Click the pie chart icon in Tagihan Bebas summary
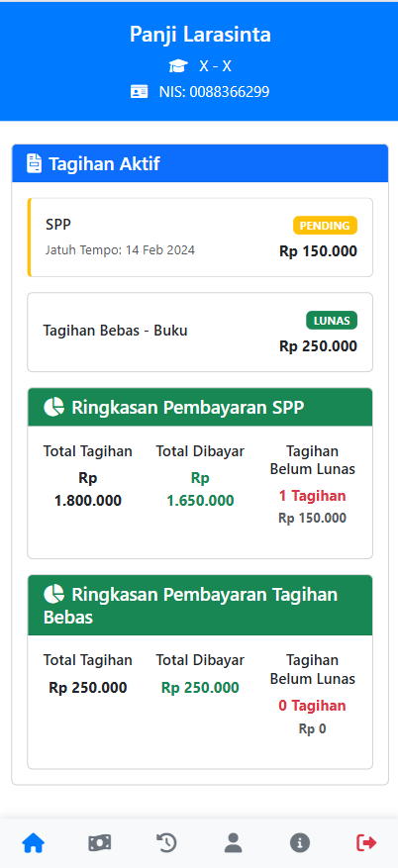 tap(53, 595)
